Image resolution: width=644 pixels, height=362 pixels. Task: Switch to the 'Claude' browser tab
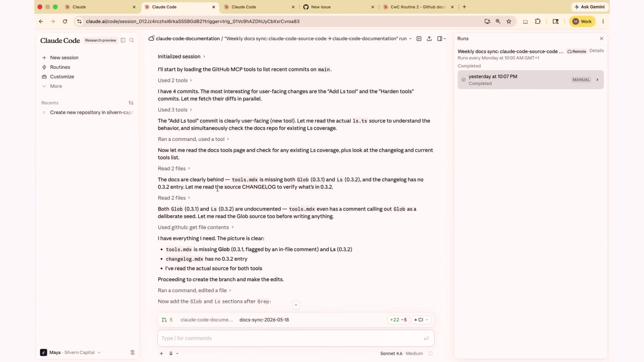(101, 7)
